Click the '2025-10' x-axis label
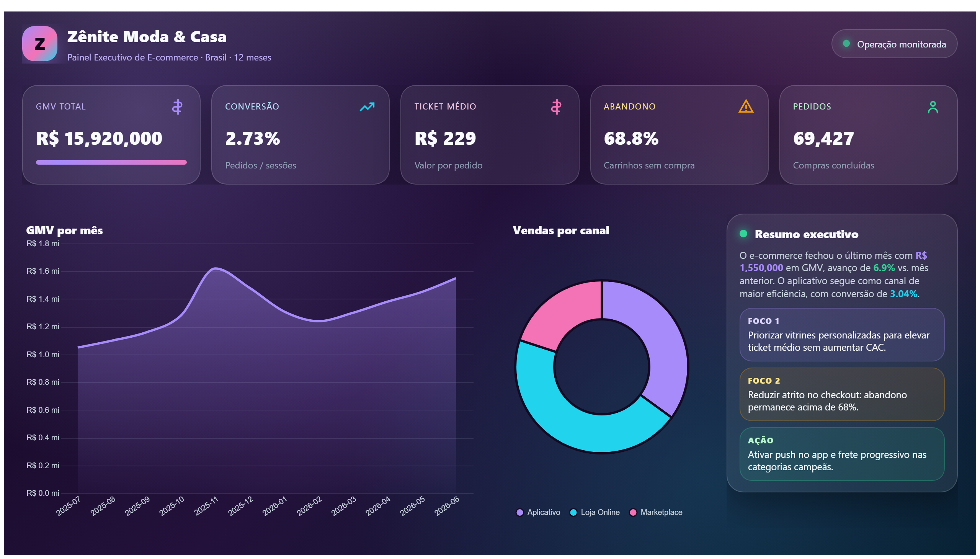The image size is (980, 559). coord(172,506)
